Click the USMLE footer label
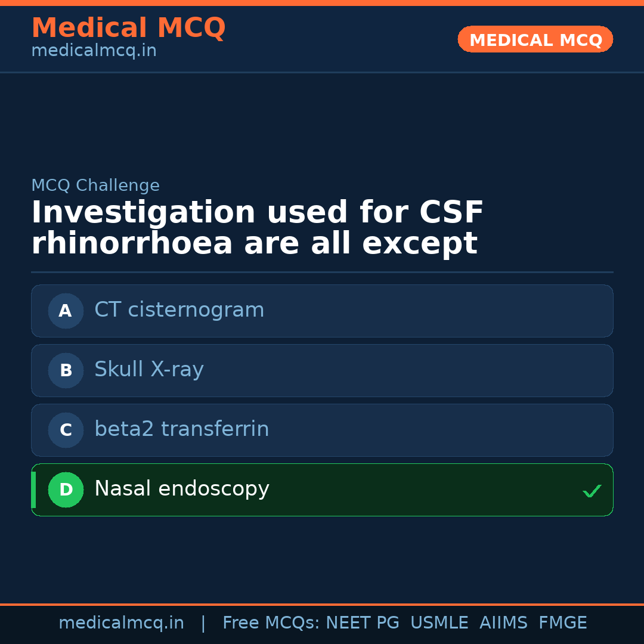Screen dimensions: 644x644 [439, 623]
